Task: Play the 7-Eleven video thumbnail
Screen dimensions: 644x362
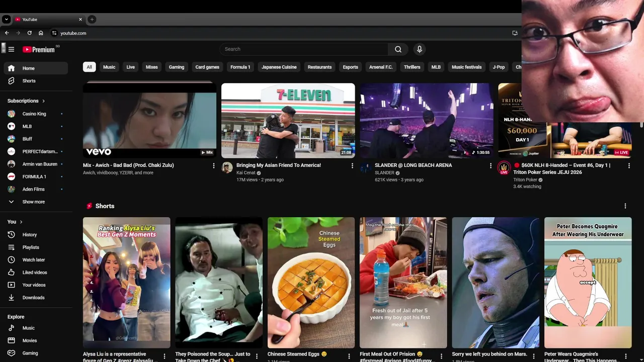Action: (x=288, y=121)
